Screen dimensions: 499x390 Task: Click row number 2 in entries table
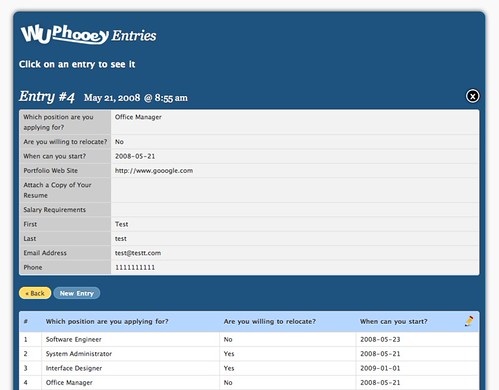(x=26, y=354)
